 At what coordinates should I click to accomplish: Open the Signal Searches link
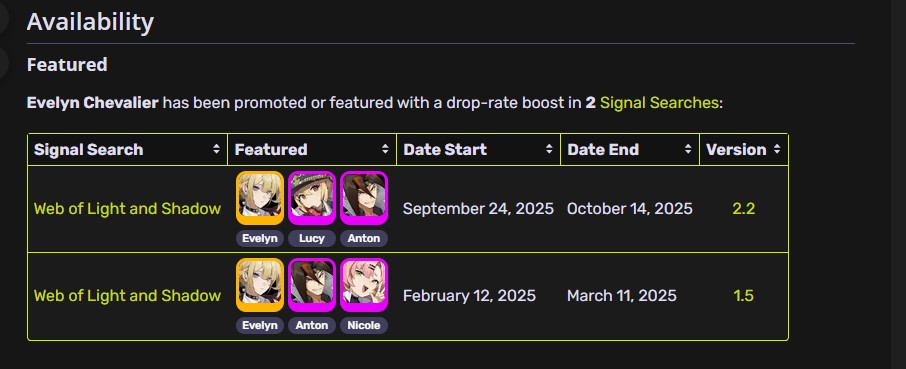659,103
